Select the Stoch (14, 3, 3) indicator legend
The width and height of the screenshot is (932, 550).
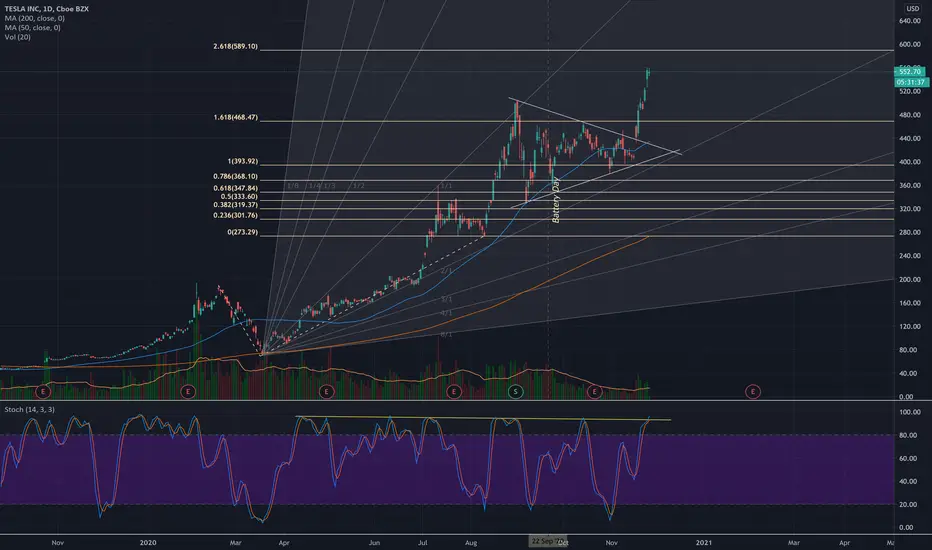point(30,410)
